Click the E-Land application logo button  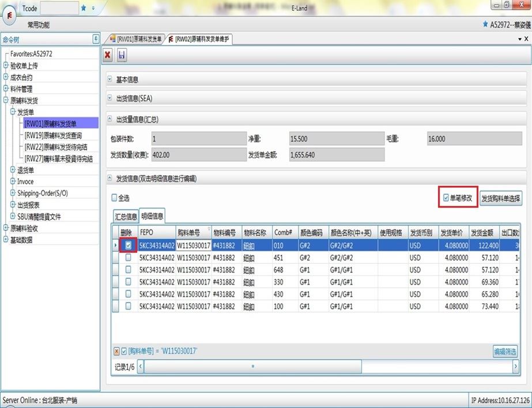click(10, 14)
